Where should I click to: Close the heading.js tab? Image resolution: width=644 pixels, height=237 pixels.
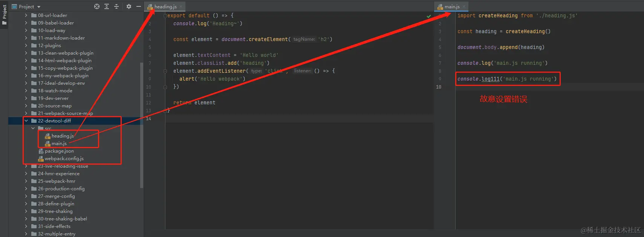tap(181, 6)
